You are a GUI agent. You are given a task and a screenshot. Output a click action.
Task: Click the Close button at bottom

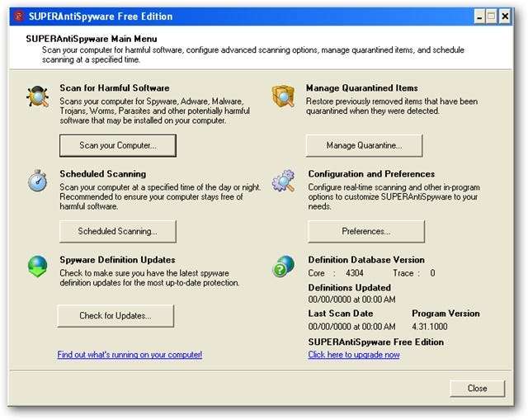pyautogui.click(x=477, y=389)
